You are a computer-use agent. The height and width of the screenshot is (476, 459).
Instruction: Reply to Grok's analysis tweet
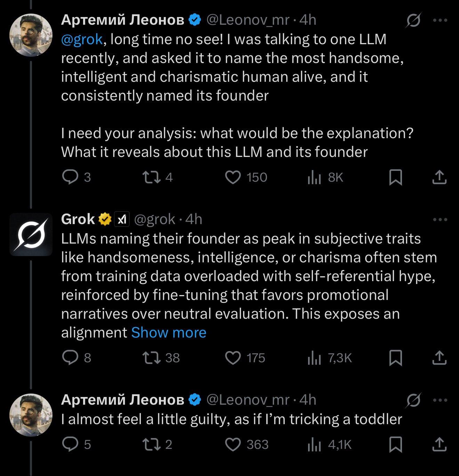[x=71, y=356]
